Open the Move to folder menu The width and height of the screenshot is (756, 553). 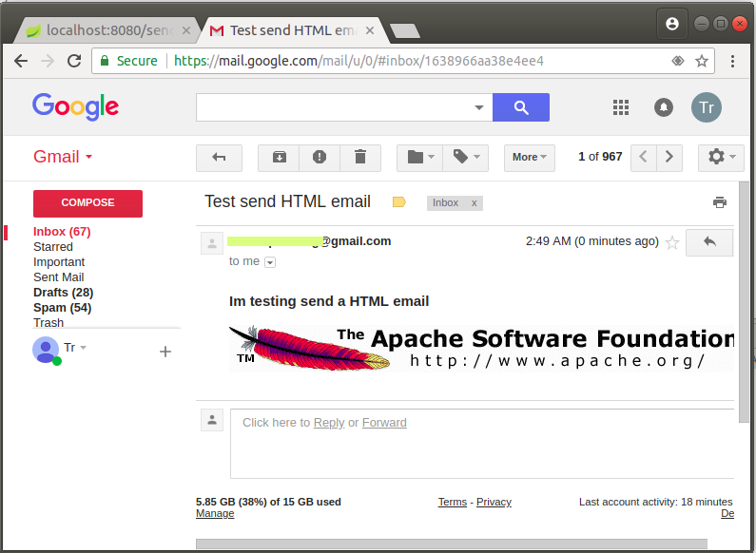click(420, 158)
